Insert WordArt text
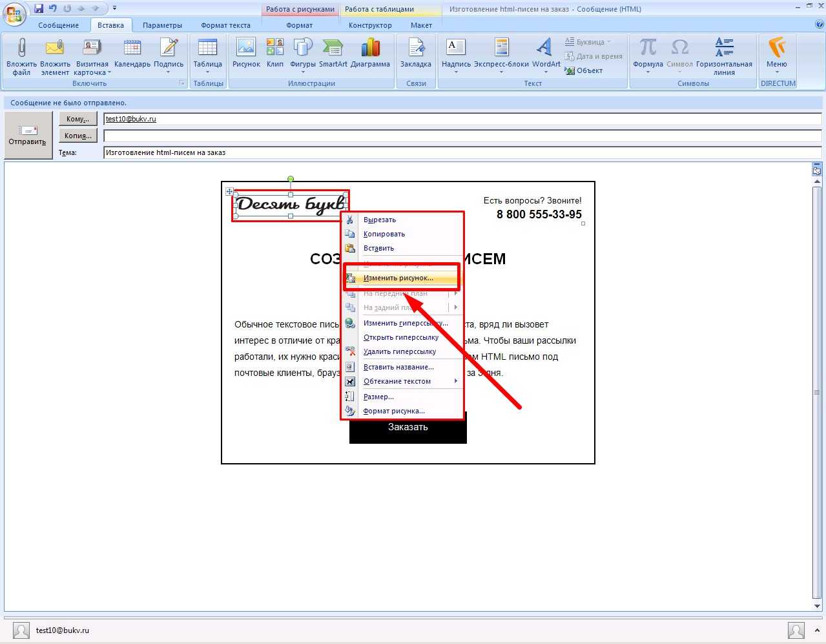Viewport: 826px width, 644px height. pyautogui.click(x=546, y=49)
